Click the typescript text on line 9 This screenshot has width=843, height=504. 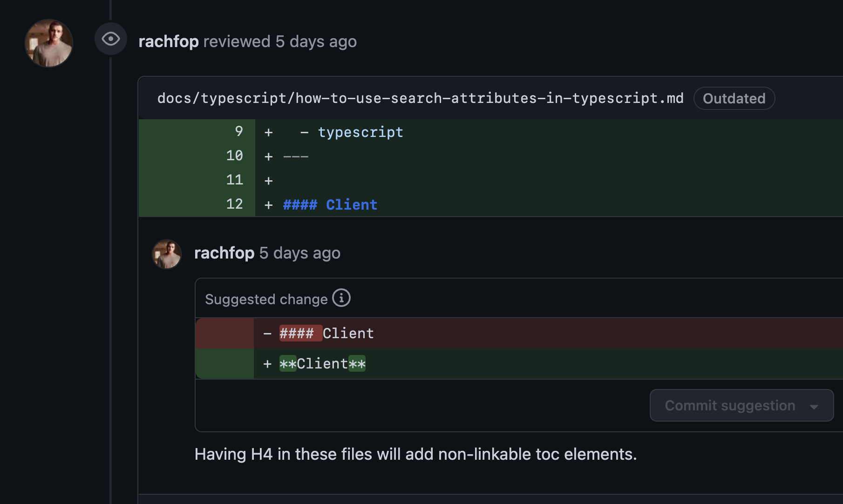click(360, 132)
